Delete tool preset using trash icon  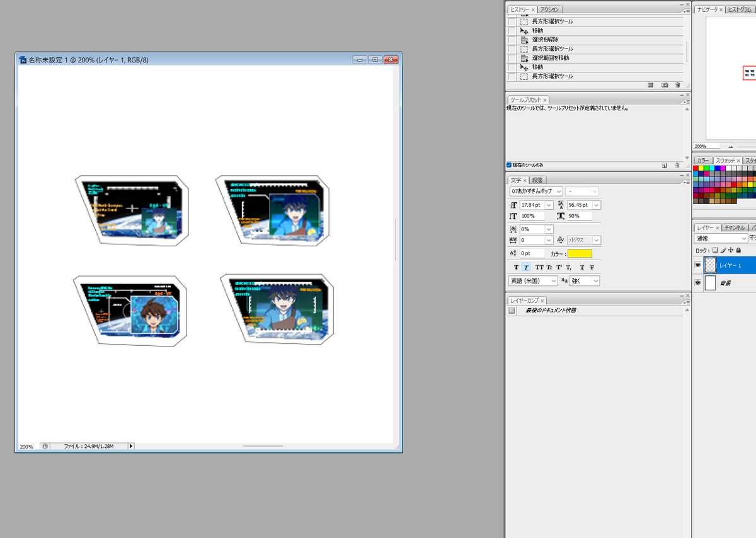(678, 165)
